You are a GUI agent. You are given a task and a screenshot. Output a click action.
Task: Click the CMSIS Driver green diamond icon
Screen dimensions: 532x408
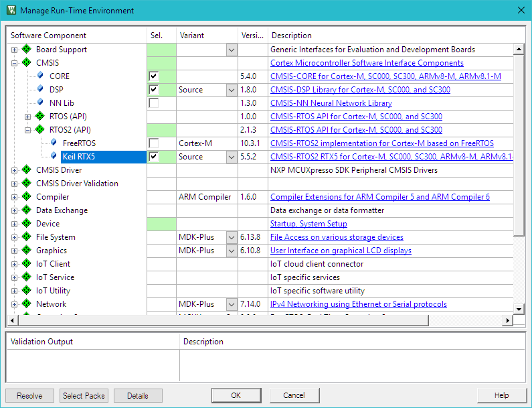click(x=27, y=170)
